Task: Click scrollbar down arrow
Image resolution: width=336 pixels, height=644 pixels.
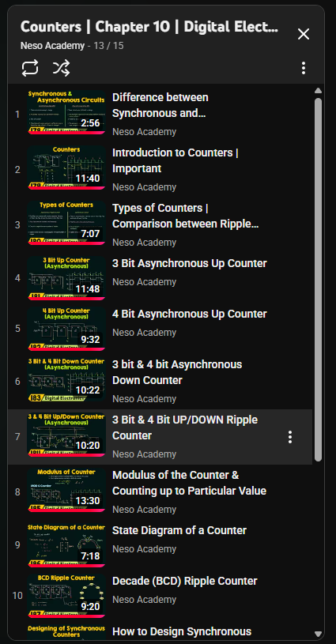Action: (x=318, y=634)
